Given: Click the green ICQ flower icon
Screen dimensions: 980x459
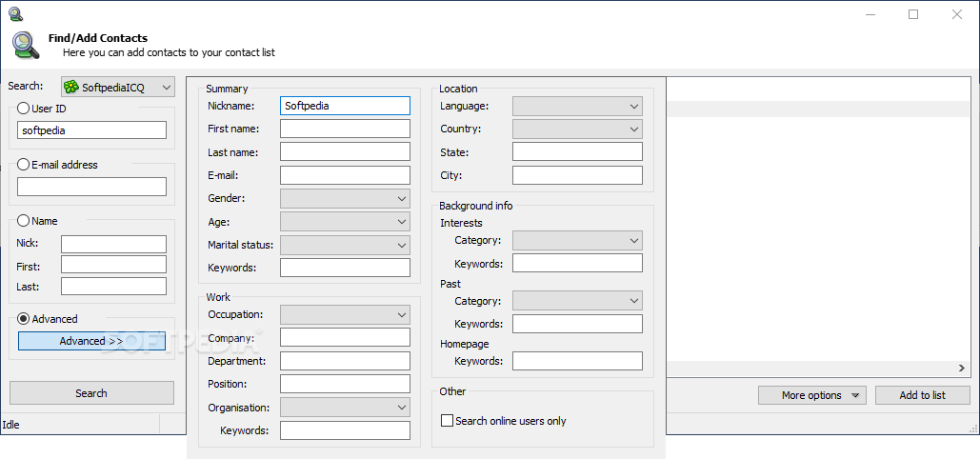Looking at the screenshot, I should point(71,87).
